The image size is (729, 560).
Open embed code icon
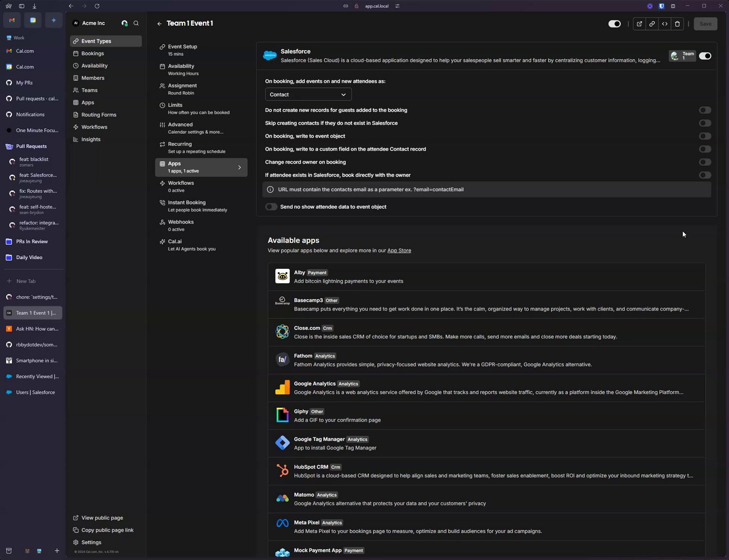pyautogui.click(x=665, y=24)
